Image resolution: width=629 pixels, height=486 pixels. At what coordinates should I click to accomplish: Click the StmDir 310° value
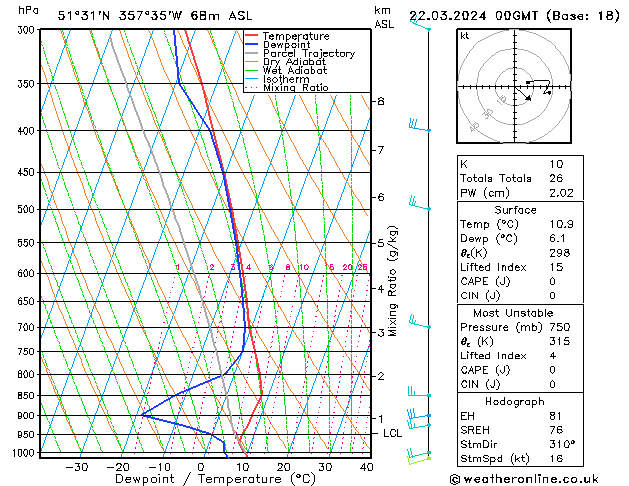click(562, 444)
